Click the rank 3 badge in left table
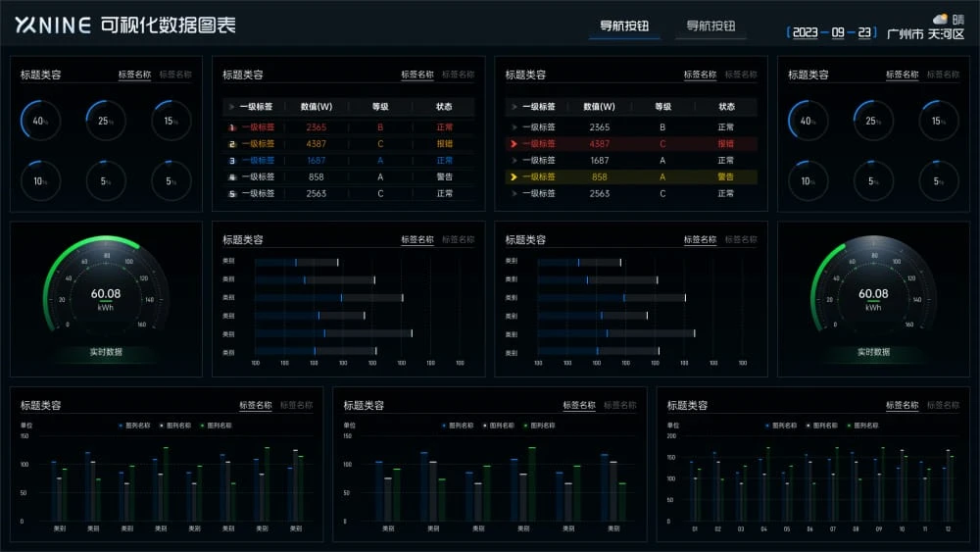Viewport: 980px width, 552px height. point(232,161)
